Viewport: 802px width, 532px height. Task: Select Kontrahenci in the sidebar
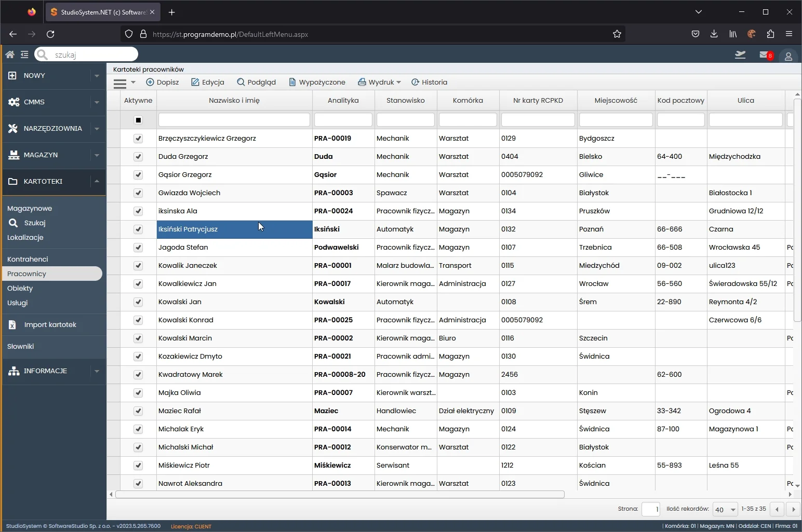pos(28,259)
